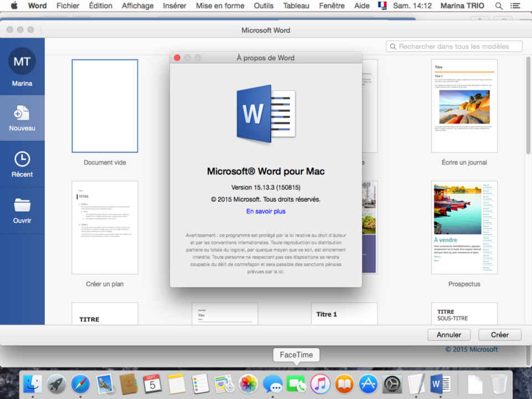The height and width of the screenshot is (399, 532).
Task: Open the Affichage menu
Action: click(x=138, y=6)
